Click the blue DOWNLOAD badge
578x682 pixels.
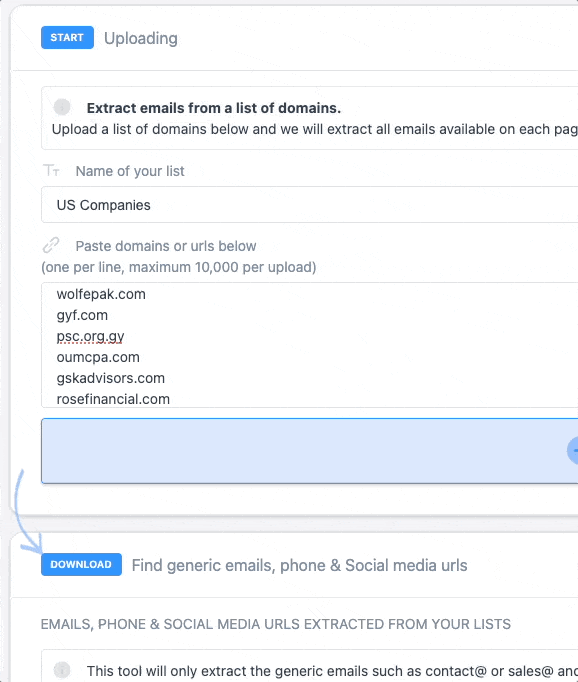tap(81, 565)
